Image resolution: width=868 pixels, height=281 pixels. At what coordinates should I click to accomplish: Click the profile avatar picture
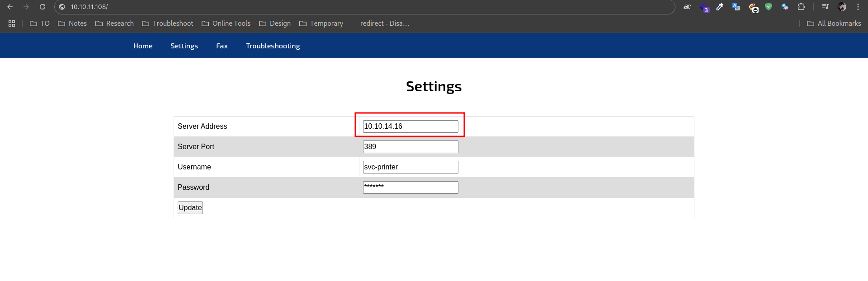pos(842,7)
